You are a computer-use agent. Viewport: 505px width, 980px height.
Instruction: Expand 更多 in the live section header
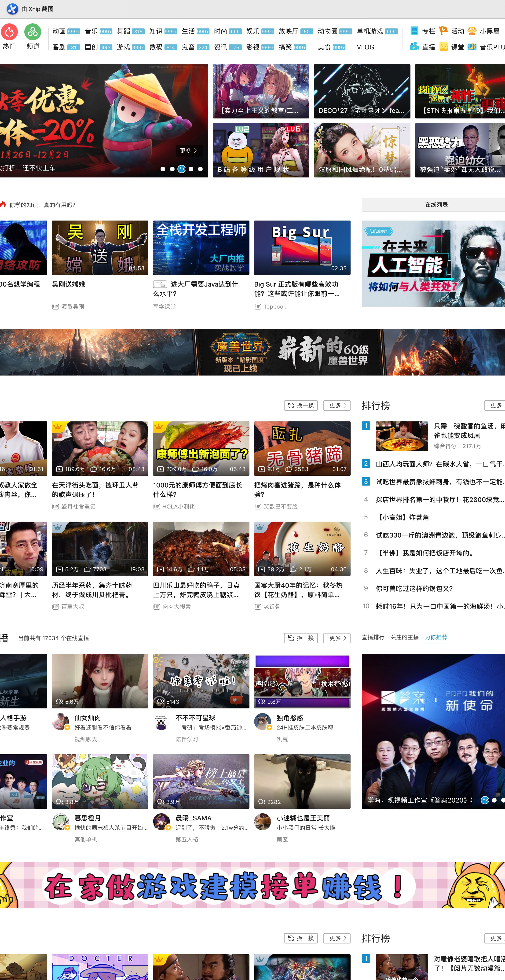337,638
